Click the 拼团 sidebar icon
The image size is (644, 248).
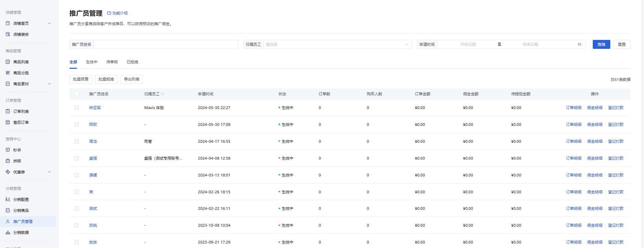[8, 161]
